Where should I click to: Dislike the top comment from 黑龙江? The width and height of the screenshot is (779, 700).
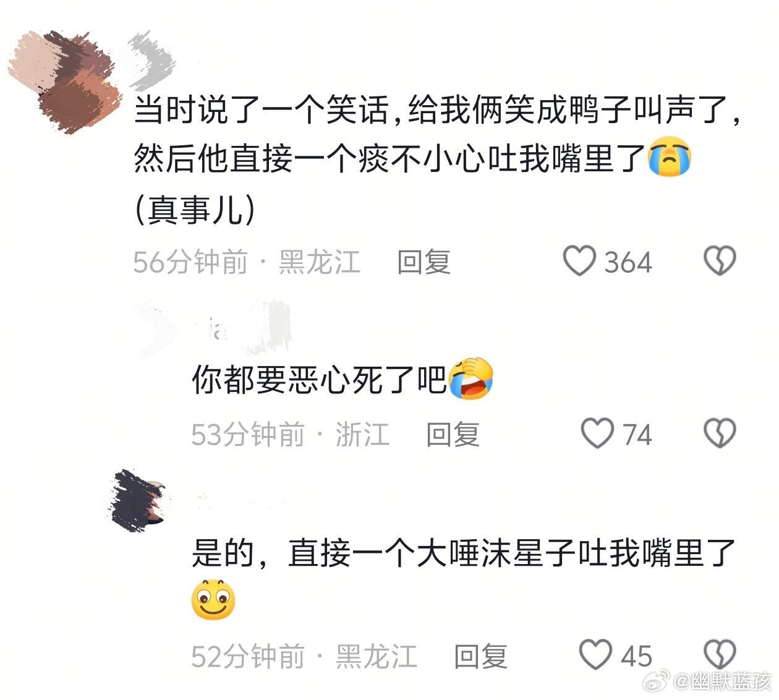720,261
